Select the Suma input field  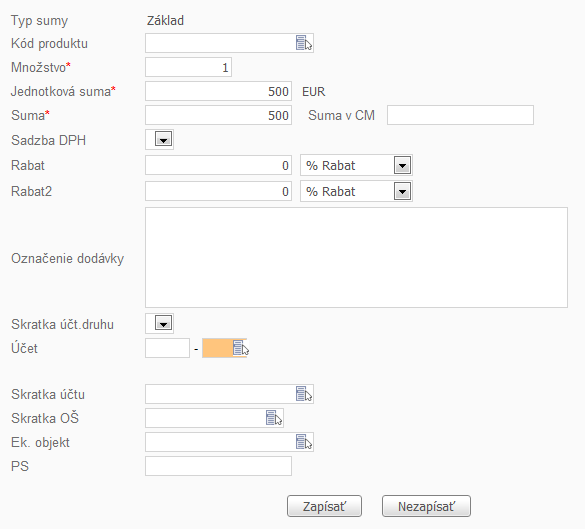[x=218, y=115]
